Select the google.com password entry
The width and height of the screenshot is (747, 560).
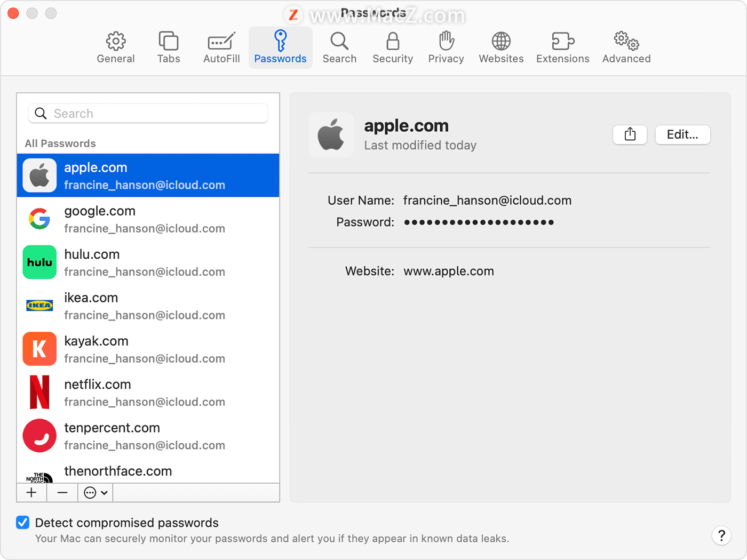coord(148,219)
